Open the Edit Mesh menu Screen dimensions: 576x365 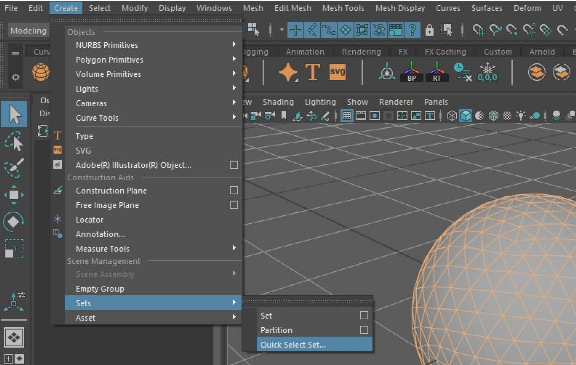[x=293, y=8]
